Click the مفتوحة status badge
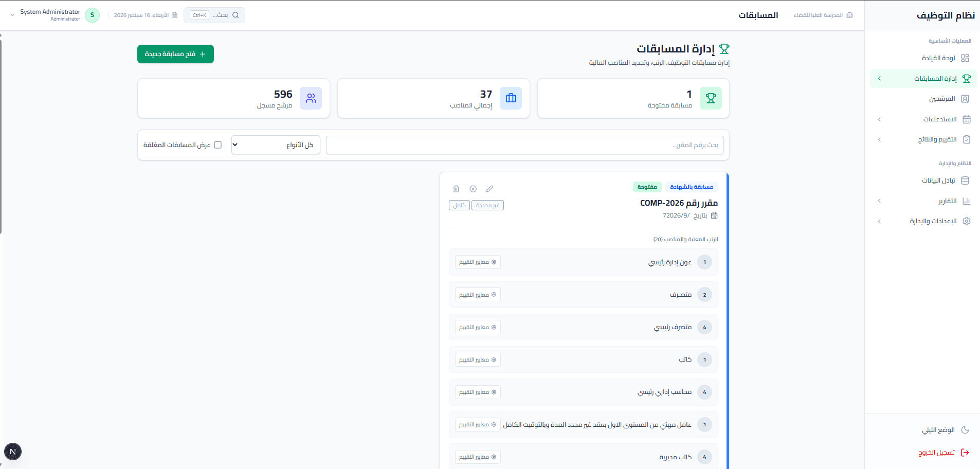This screenshot has height=469, width=980. 647,187
